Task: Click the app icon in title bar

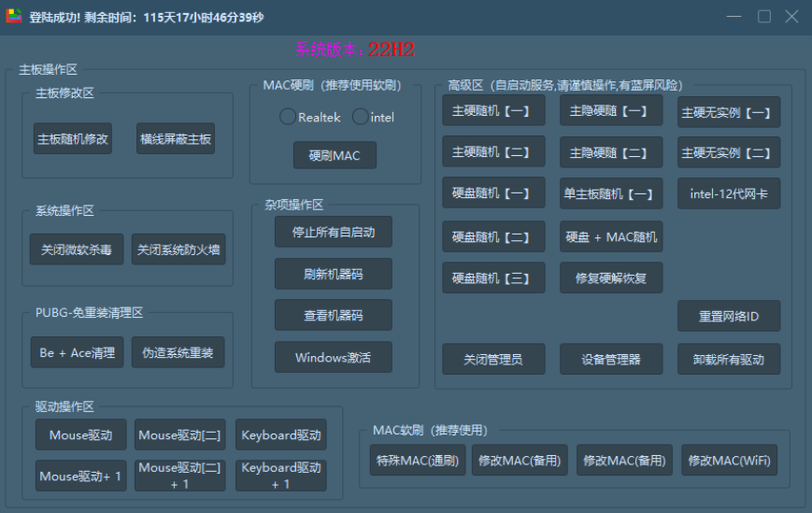Action: [x=14, y=17]
